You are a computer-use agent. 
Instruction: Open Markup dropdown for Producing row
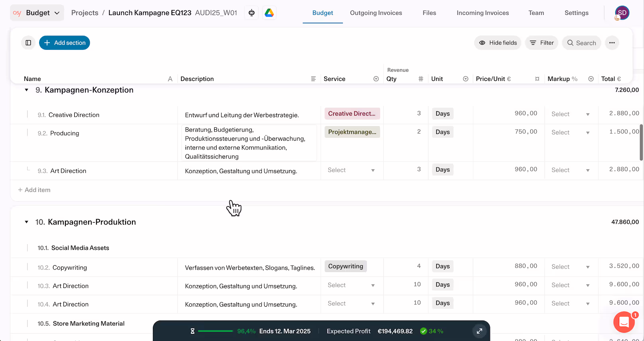point(571,133)
